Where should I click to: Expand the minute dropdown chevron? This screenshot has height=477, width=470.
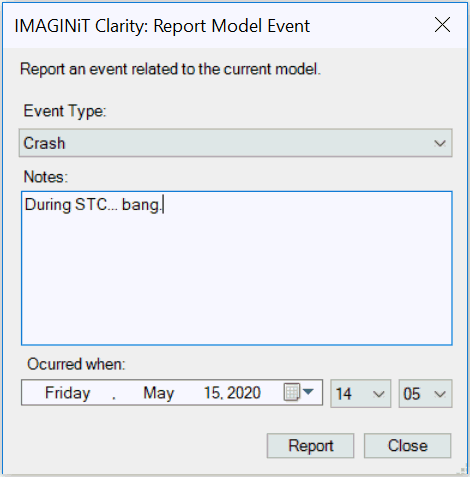pyautogui.click(x=440, y=394)
